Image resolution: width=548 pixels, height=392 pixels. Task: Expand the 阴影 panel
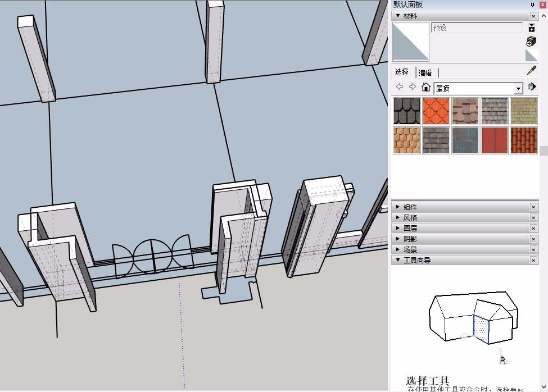click(398, 239)
